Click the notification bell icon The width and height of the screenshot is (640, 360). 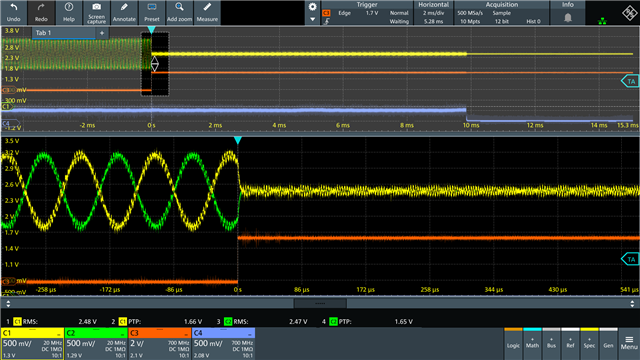(568, 18)
